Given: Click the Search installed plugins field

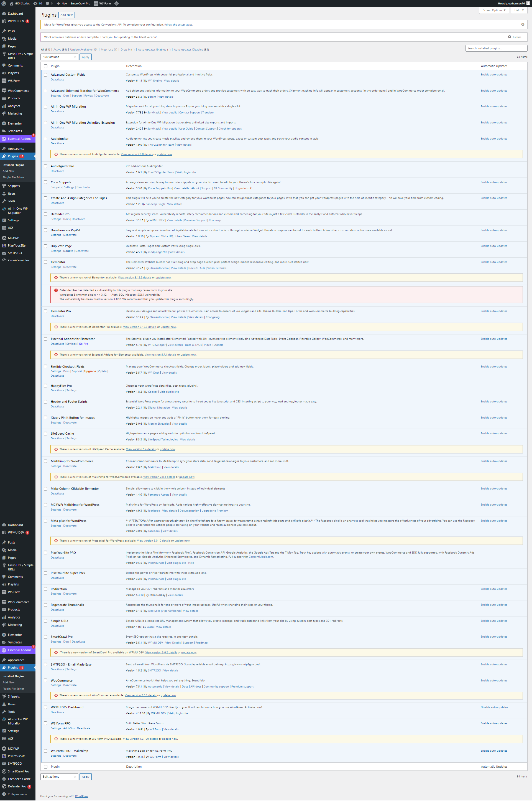Looking at the screenshot, I should pos(496,48).
